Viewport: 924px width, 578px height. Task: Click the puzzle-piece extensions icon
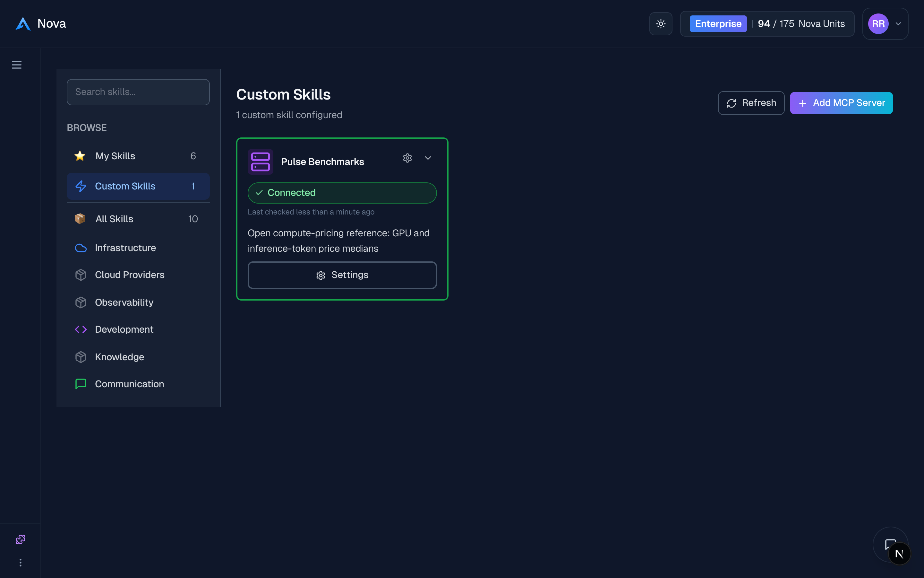(20, 539)
